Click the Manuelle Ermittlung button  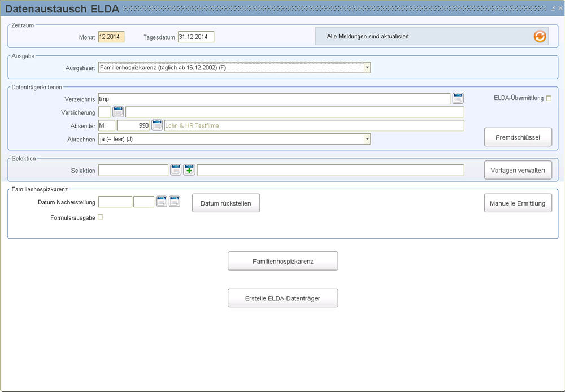click(518, 203)
